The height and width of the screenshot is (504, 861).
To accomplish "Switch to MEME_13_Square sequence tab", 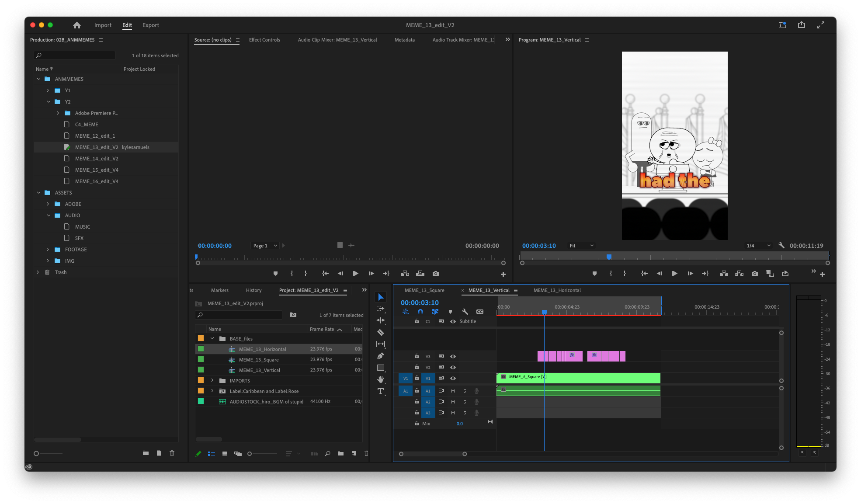I will click(x=424, y=290).
